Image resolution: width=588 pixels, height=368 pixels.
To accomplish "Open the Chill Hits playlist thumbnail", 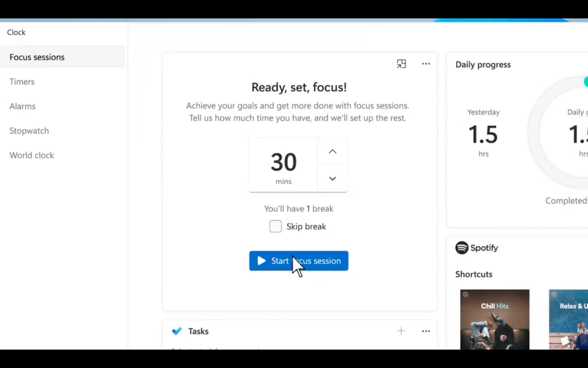I will 494,319.
